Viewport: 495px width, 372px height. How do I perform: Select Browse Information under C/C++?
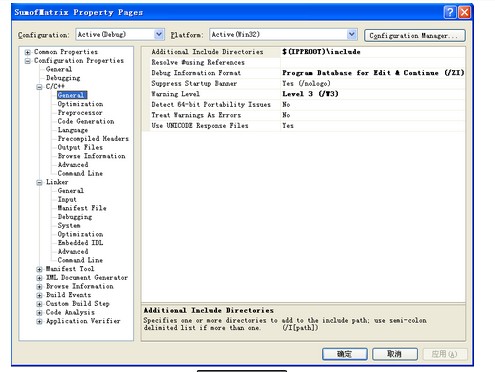point(91,156)
